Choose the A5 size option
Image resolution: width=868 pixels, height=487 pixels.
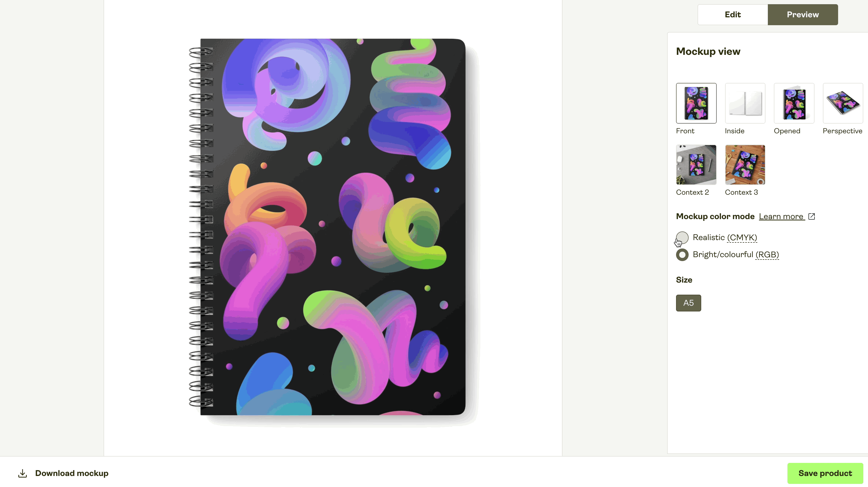[x=688, y=303]
